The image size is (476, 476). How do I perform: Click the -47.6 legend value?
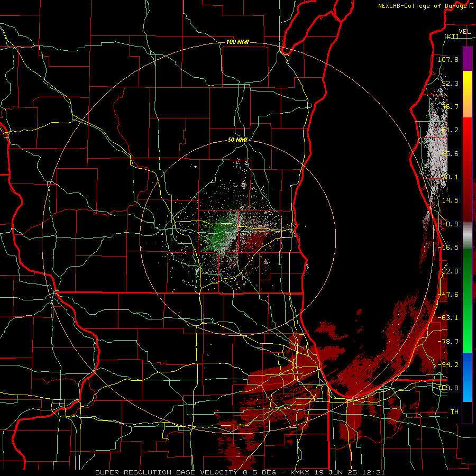448,295
